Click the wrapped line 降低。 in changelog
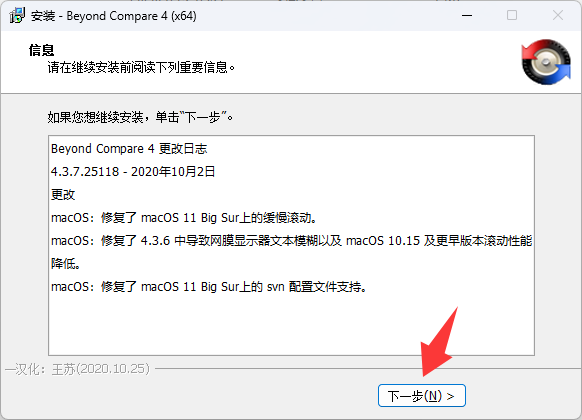 pyautogui.click(x=66, y=264)
